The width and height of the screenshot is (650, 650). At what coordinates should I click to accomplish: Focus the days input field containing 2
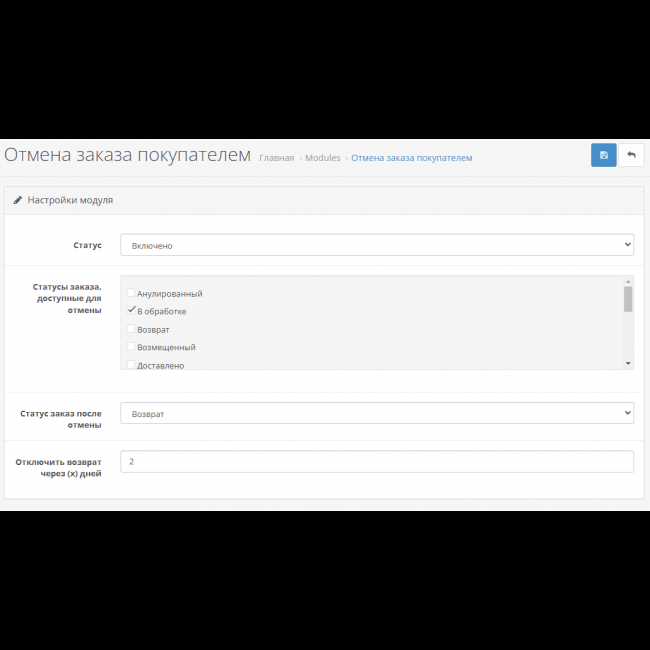[x=376, y=461]
